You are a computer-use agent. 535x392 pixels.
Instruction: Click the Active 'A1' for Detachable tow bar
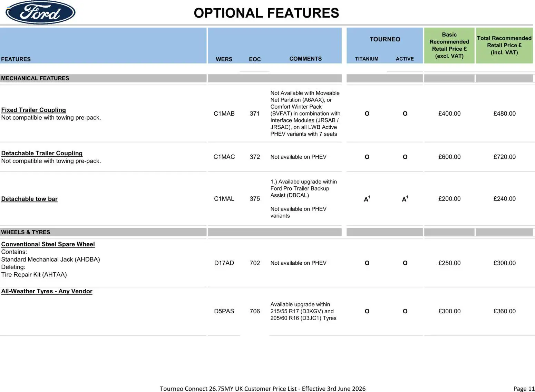tap(405, 199)
